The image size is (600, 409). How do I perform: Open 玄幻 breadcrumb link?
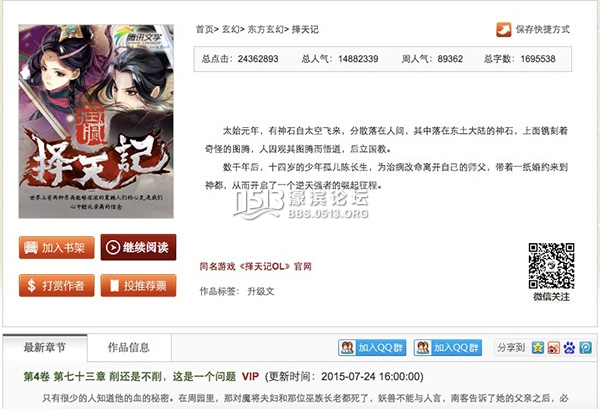(230, 29)
